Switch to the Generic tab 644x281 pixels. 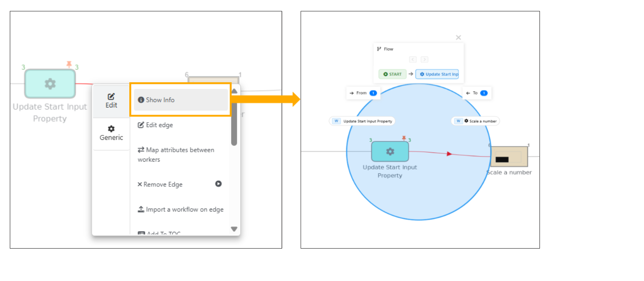pos(111,133)
